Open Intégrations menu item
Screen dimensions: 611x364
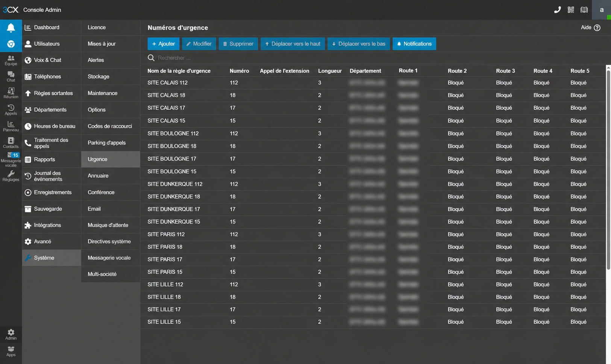52,225
